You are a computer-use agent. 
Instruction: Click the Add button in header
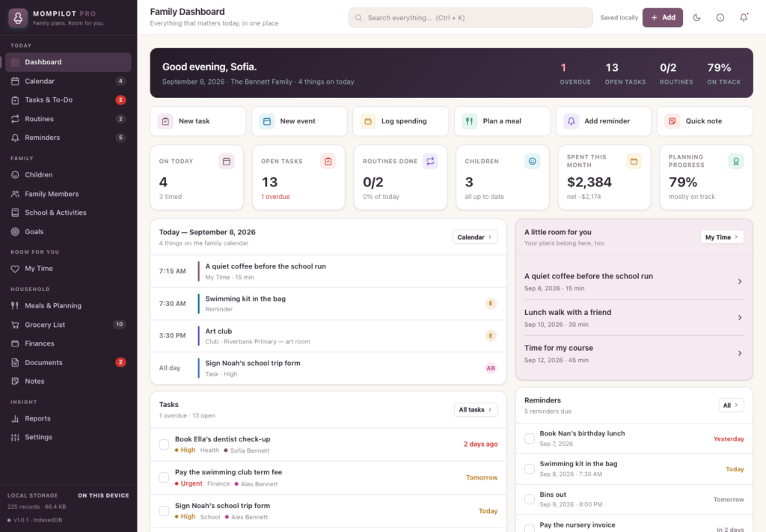point(663,18)
